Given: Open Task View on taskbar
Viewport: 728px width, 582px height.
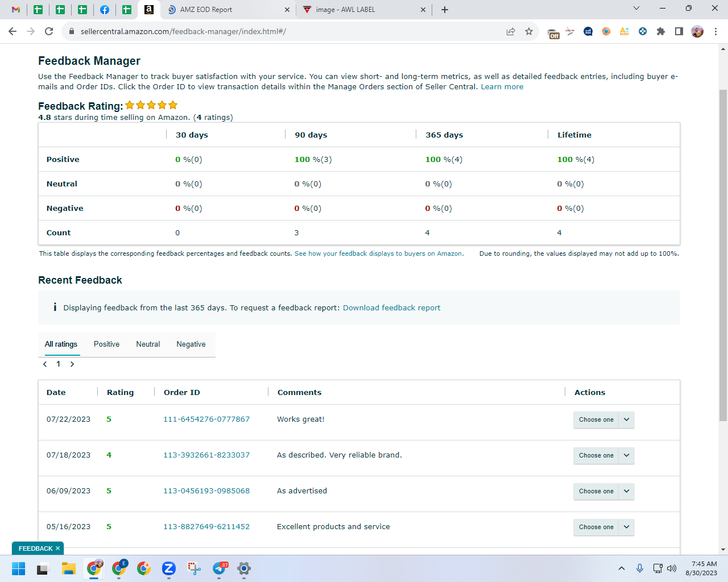Looking at the screenshot, I should point(43,568).
